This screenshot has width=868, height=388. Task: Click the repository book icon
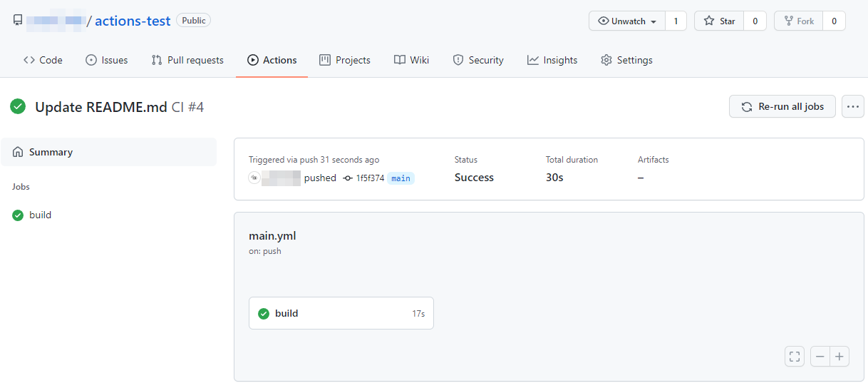click(18, 21)
